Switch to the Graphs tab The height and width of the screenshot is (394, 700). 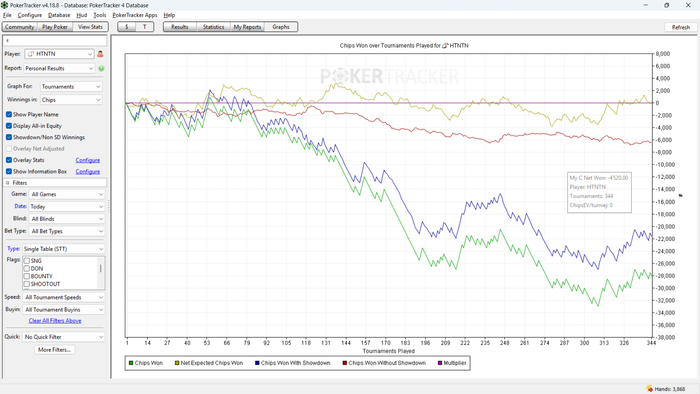click(281, 27)
